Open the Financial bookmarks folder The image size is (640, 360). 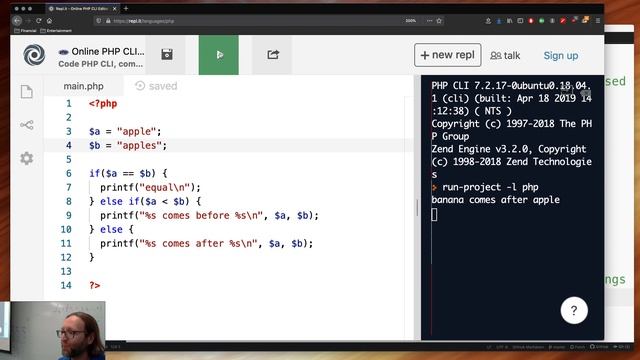pyautogui.click(x=25, y=31)
